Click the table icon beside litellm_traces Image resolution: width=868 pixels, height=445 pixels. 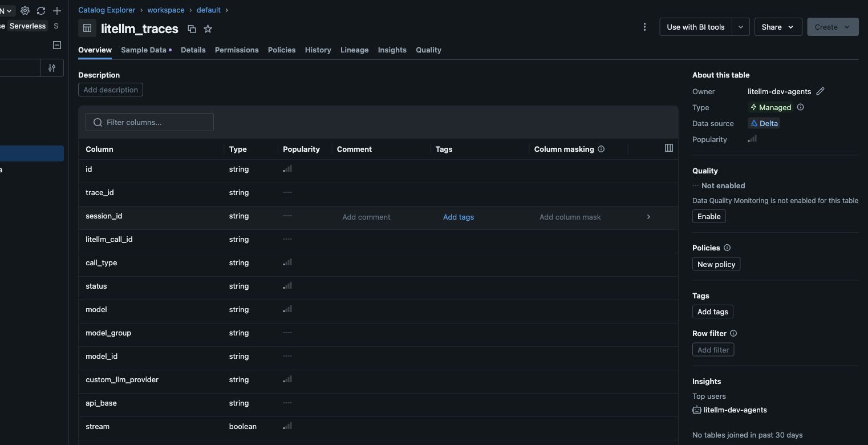[x=87, y=28]
